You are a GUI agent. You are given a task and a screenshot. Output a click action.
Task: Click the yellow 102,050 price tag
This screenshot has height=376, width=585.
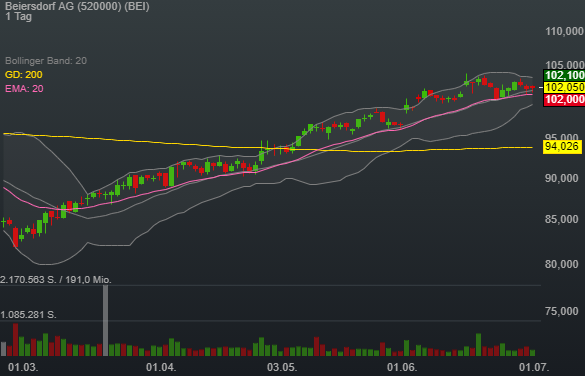coord(564,87)
